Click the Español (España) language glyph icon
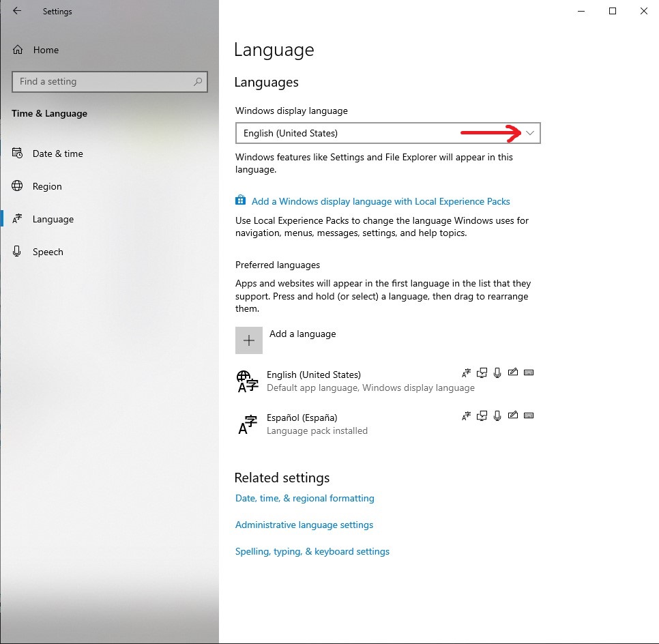The width and height of the screenshot is (659, 644). pyautogui.click(x=248, y=424)
